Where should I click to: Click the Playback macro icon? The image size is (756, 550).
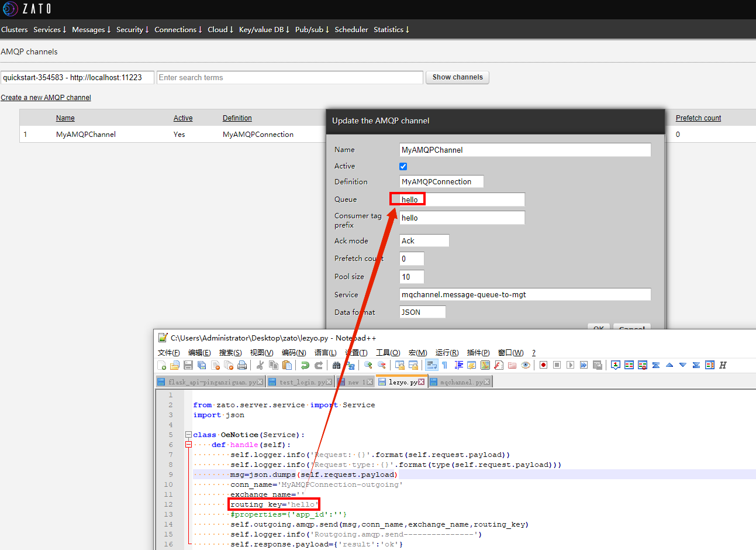[571, 365]
